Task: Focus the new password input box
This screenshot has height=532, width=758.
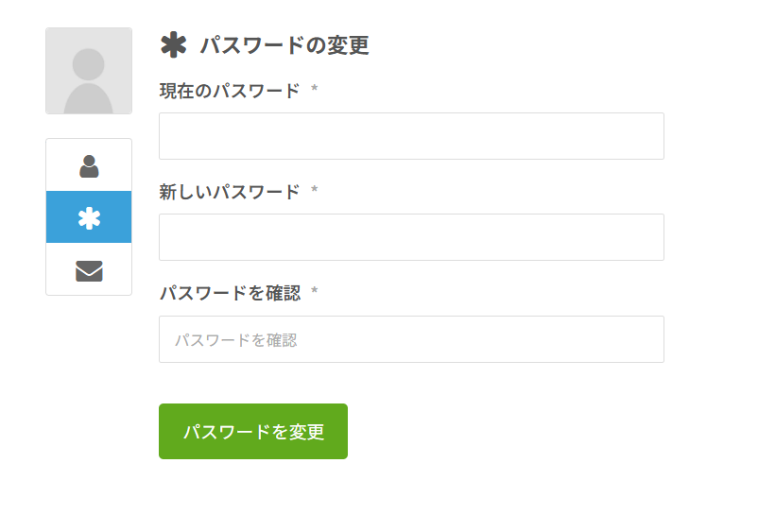Action: (411, 237)
